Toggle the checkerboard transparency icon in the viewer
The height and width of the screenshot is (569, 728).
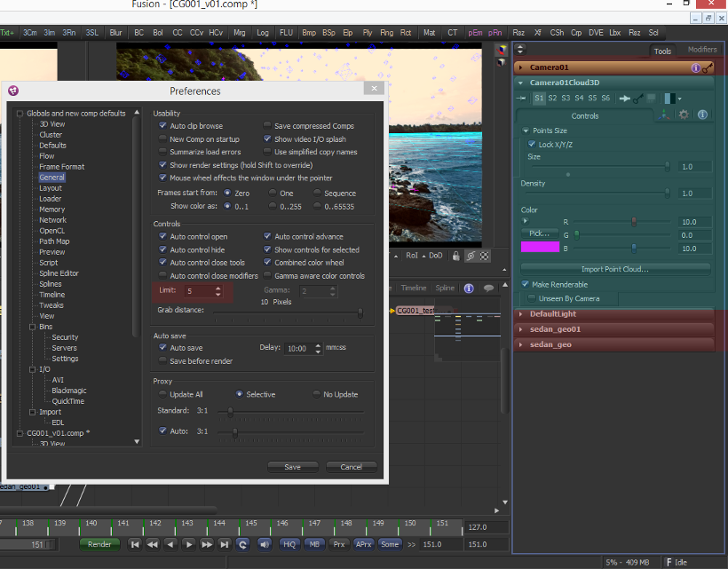click(x=484, y=256)
